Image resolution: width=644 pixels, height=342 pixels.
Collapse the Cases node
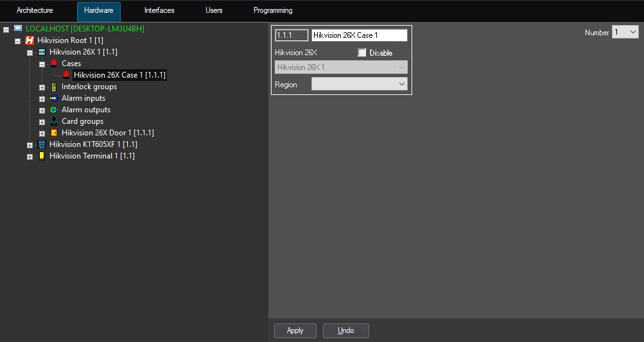point(42,64)
